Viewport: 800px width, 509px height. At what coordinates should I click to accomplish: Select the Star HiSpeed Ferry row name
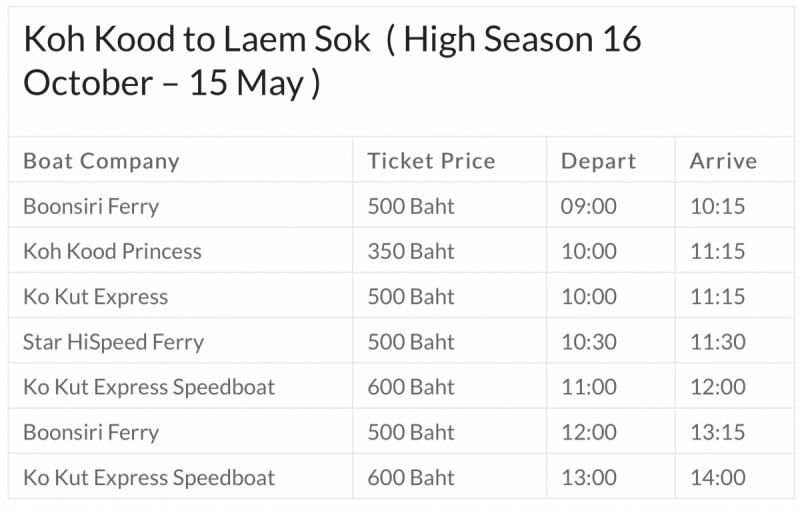[x=113, y=342]
